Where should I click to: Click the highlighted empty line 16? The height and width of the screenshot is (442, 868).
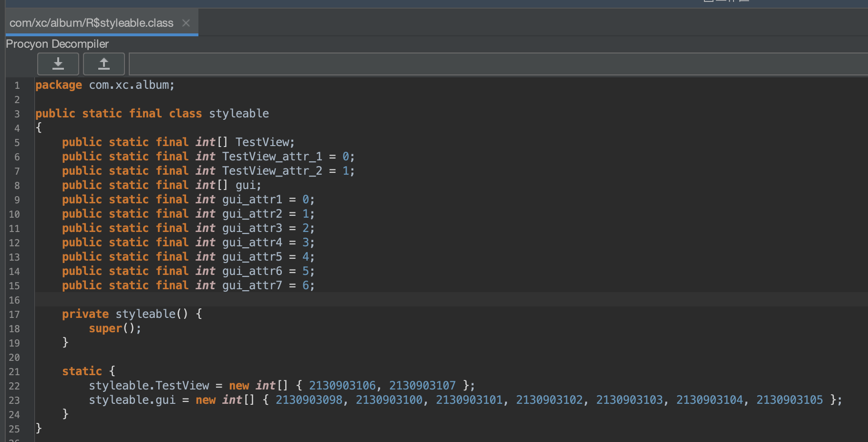429,300
